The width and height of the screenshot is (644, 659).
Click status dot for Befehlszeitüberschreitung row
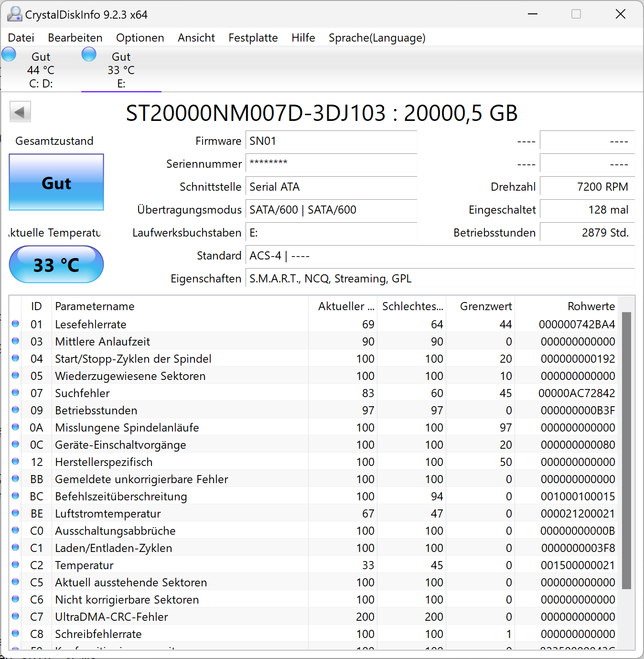click(x=15, y=496)
